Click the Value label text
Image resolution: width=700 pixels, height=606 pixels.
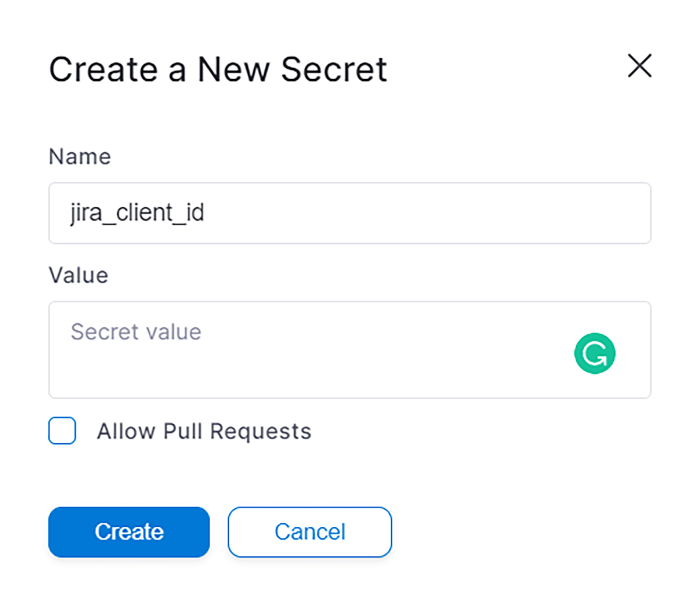click(78, 275)
